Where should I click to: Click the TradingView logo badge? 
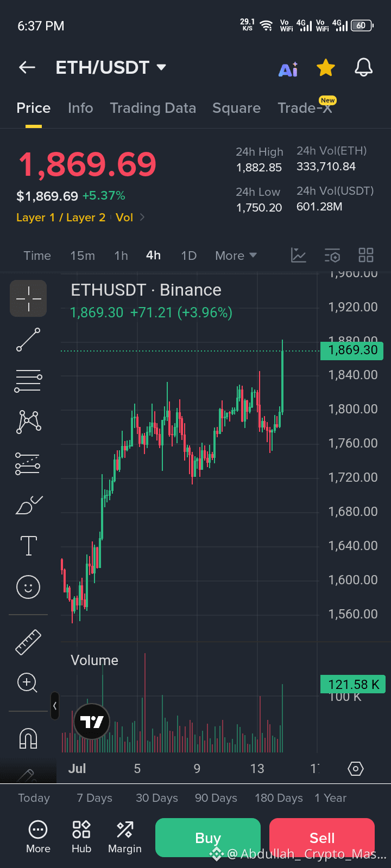(x=92, y=722)
